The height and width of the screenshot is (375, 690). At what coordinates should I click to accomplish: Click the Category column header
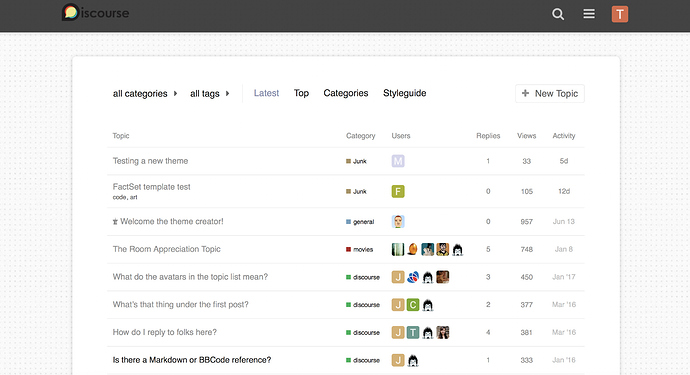[x=360, y=136]
